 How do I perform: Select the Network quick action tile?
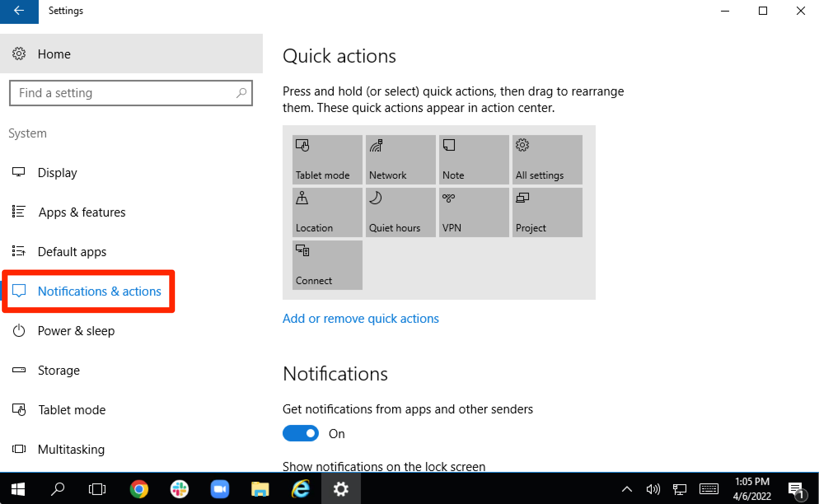coord(400,159)
